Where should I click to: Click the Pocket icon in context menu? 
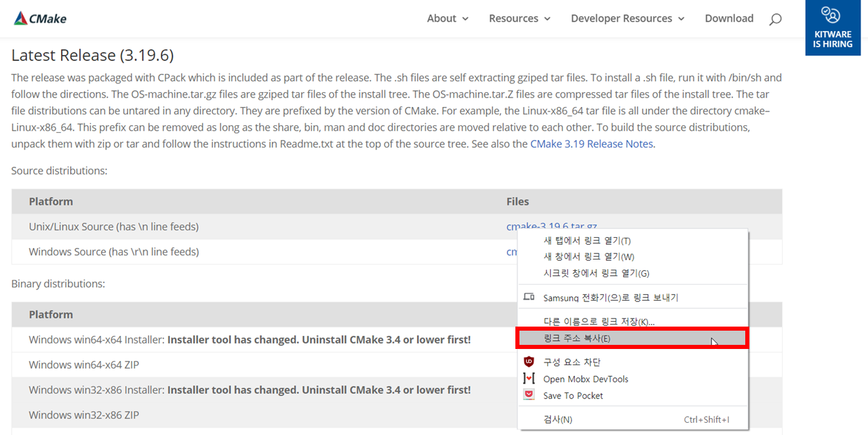[530, 395]
